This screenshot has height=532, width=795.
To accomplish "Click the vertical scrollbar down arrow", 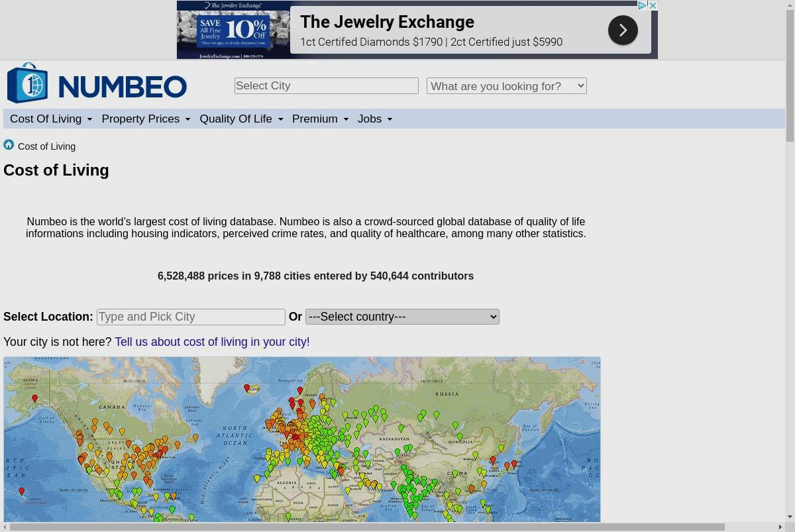I will [x=790, y=517].
